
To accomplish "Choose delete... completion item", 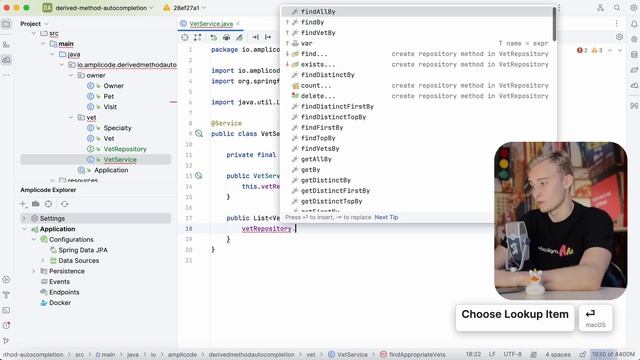I will click(x=417, y=96).
